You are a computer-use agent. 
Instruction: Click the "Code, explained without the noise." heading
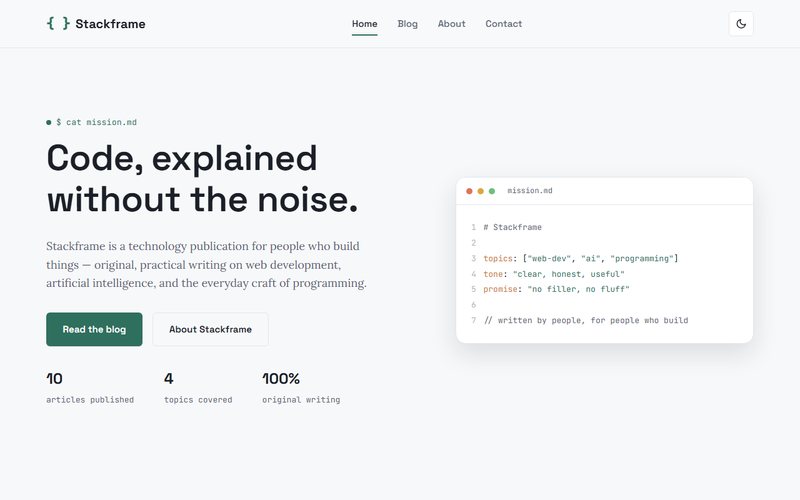pyautogui.click(x=203, y=179)
